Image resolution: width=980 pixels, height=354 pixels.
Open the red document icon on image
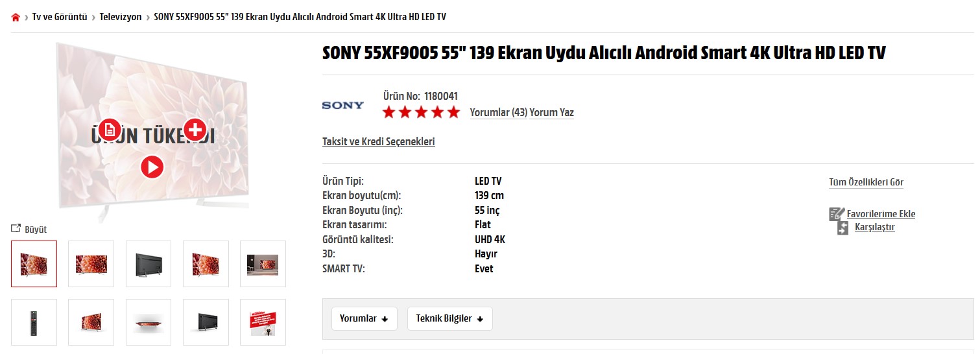point(110,130)
